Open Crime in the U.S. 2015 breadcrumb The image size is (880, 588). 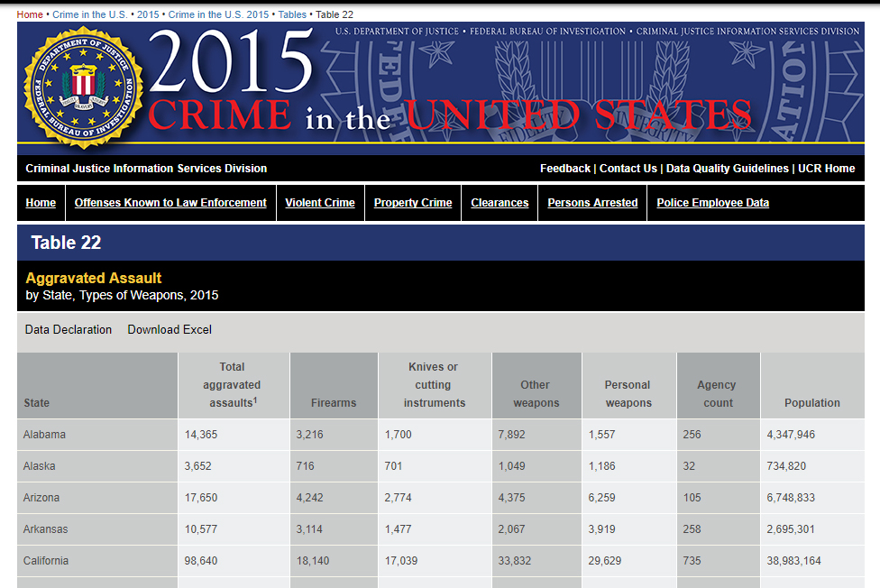coord(218,14)
